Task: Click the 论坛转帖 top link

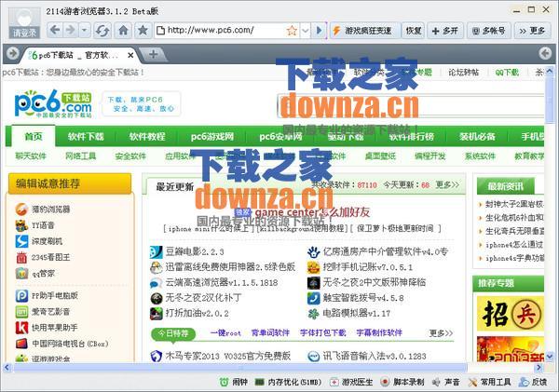Action: [463, 73]
